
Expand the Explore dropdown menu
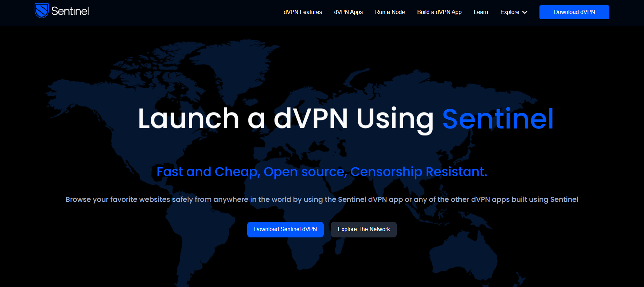point(514,12)
